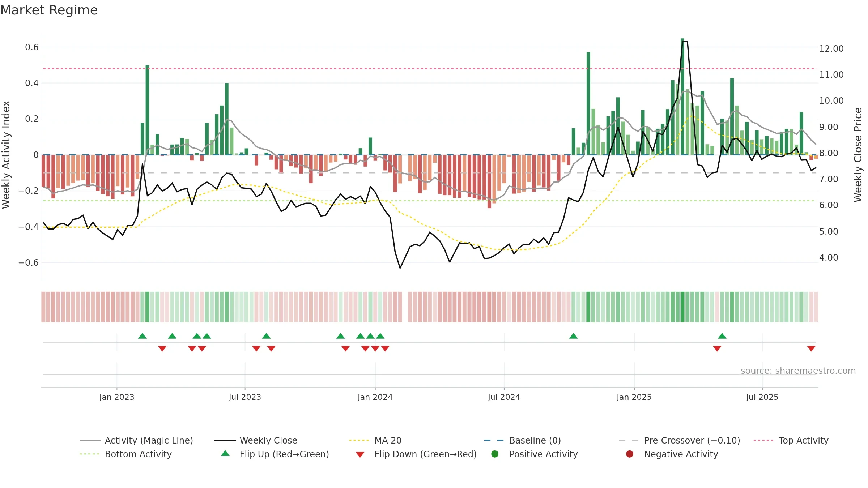Click the tallest green activity bar near March 2025
Image resolution: width=868 pixels, height=488 pixels.
click(682, 97)
